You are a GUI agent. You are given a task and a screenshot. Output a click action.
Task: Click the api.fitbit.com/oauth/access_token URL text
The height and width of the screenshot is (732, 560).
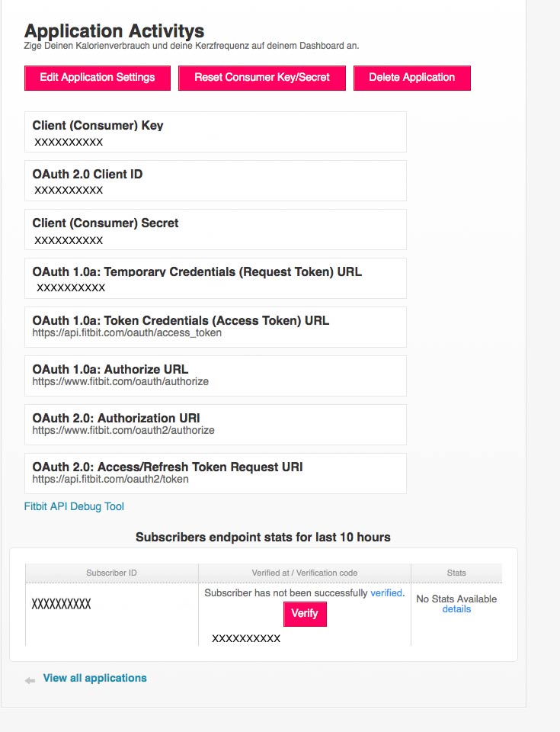click(127, 333)
